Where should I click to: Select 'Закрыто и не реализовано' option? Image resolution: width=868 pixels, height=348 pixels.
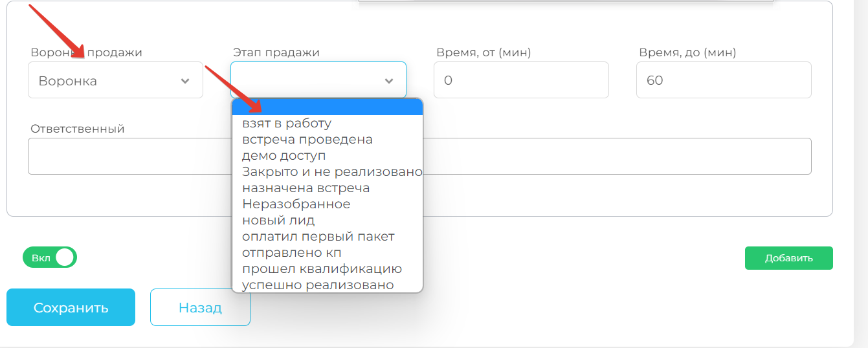pyautogui.click(x=332, y=171)
